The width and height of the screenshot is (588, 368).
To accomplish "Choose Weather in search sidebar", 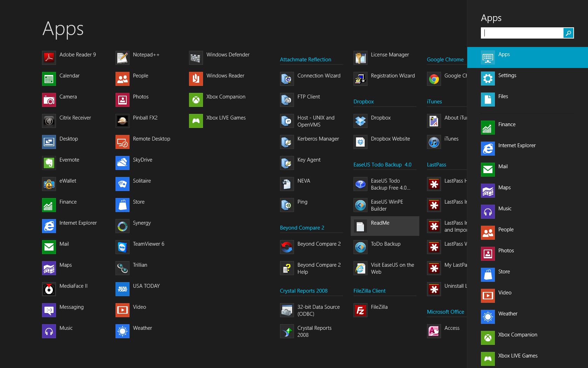I will 527,317.
